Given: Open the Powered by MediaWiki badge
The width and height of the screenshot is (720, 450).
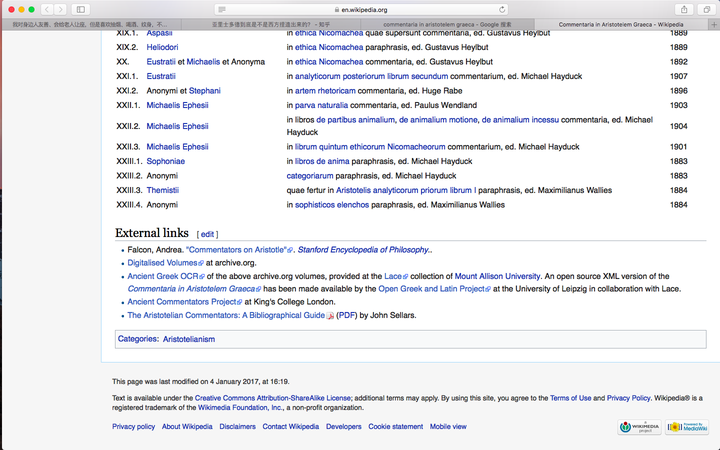Looking at the screenshot, I should [x=687, y=427].
